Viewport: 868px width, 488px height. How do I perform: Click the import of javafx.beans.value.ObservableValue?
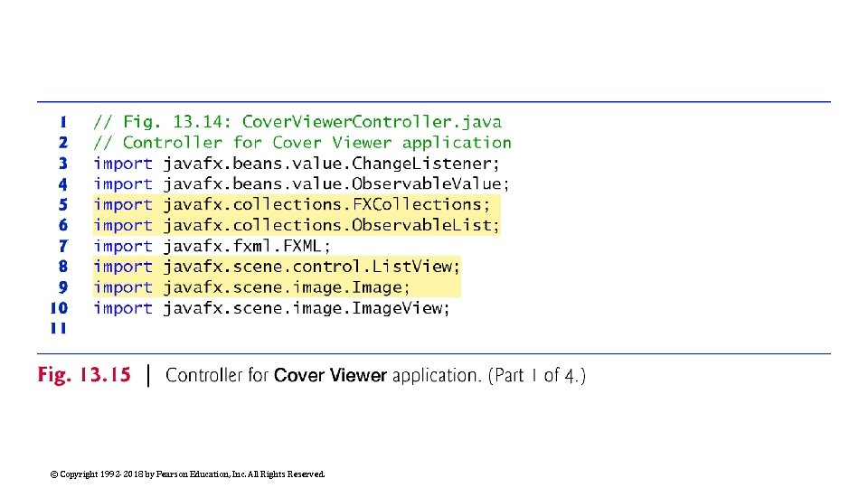tap(301, 184)
